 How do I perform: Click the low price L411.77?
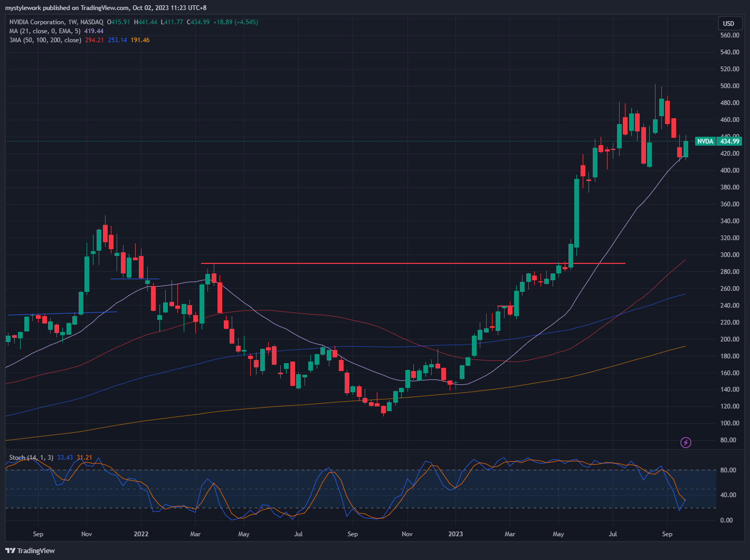pos(173,22)
